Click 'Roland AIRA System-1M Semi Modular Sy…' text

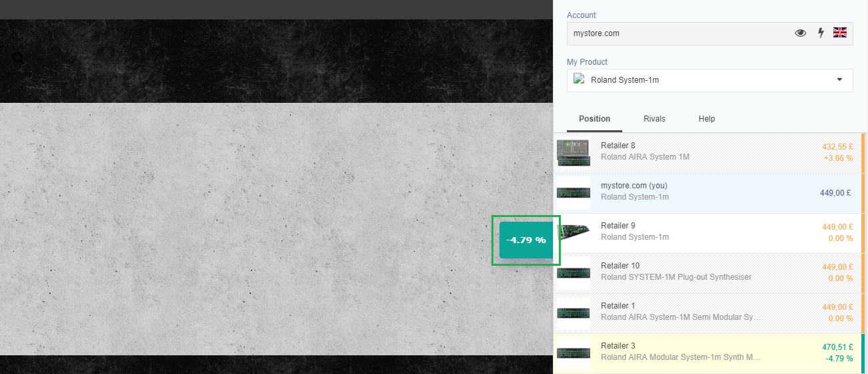pos(680,317)
